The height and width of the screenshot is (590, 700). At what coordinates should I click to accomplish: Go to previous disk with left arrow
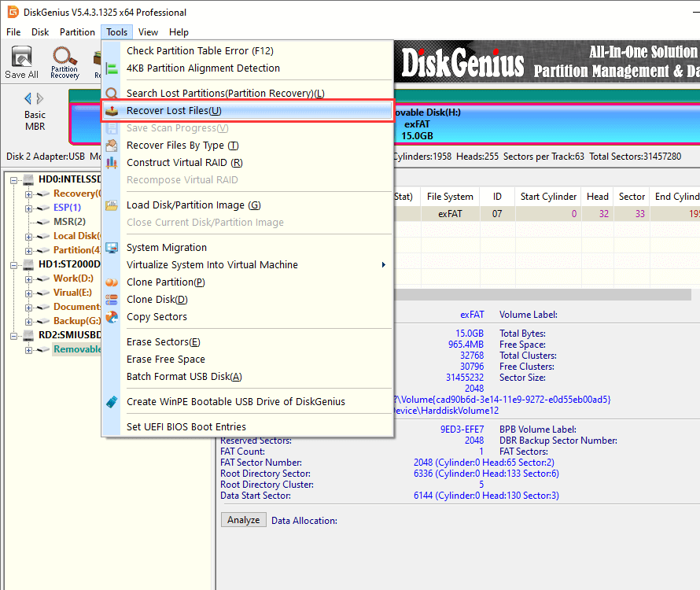[x=28, y=98]
